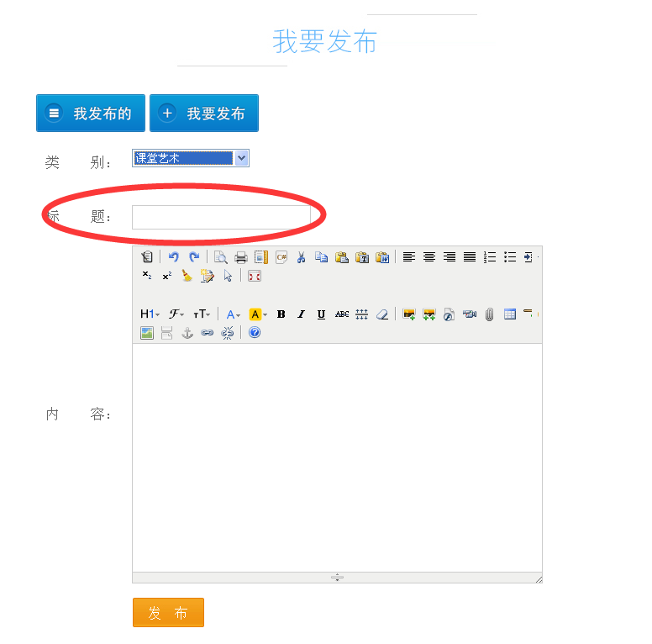
Task: Attach a file using the paperclip icon
Action: 489,314
